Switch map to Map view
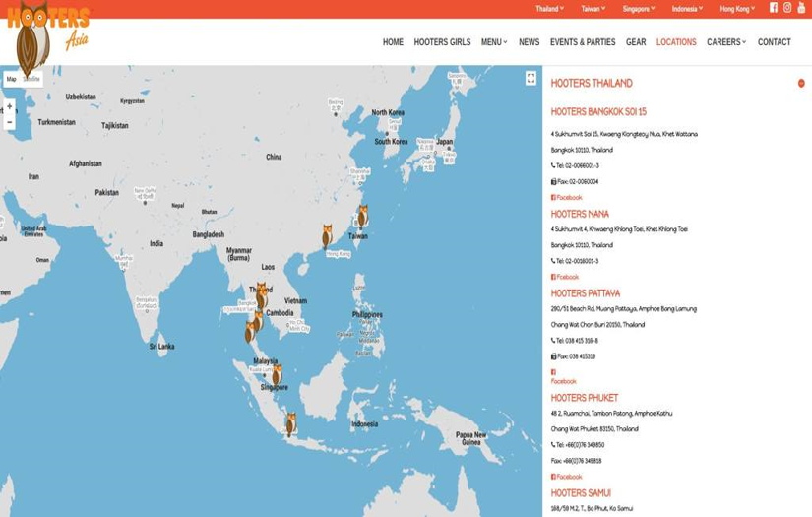The height and width of the screenshot is (517, 812). [x=12, y=79]
